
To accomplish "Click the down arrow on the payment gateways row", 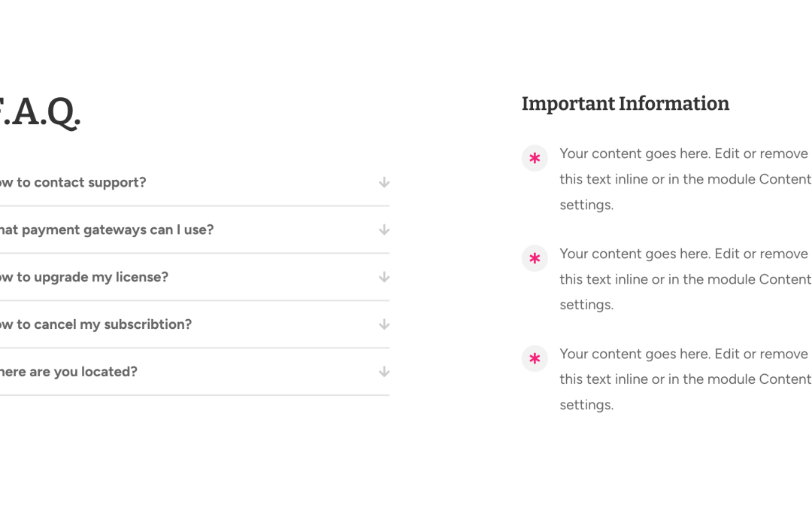I will tap(383, 230).
